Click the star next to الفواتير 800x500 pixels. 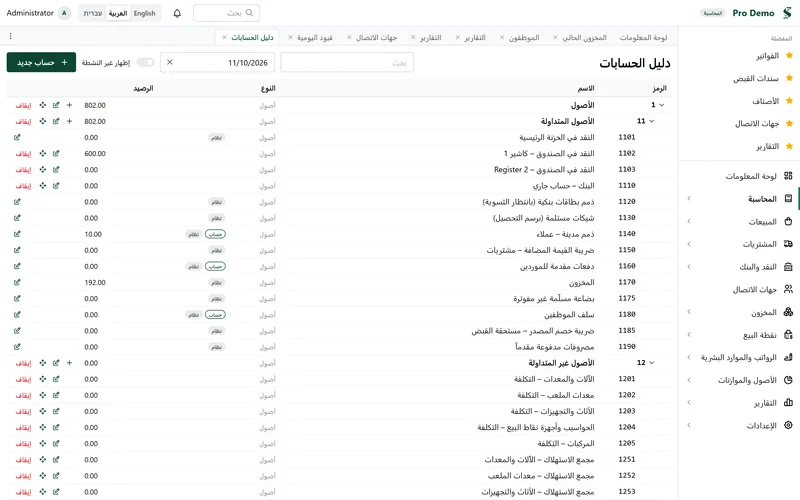pyautogui.click(x=789, y=55)
